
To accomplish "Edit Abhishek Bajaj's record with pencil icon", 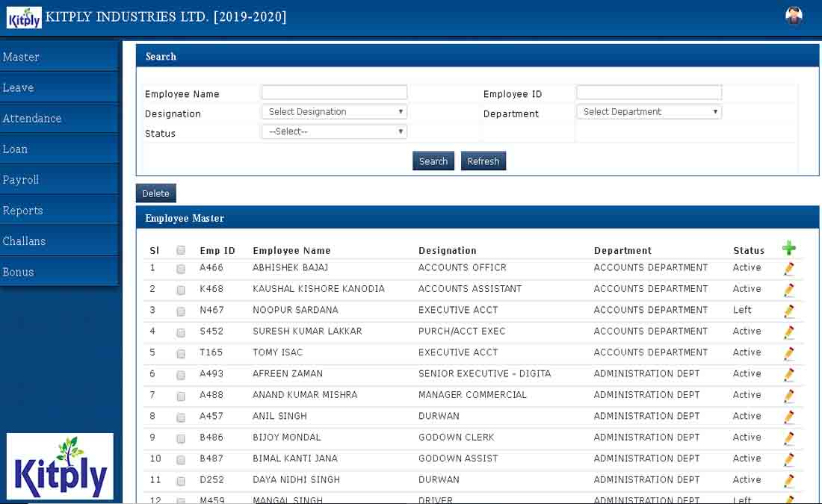I will [788, 269].
